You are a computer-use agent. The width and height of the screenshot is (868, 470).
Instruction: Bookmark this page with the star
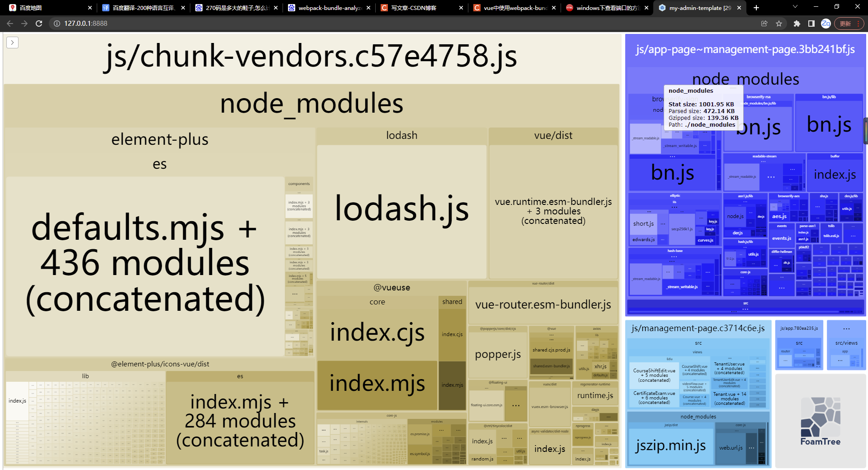click(779, 24)
